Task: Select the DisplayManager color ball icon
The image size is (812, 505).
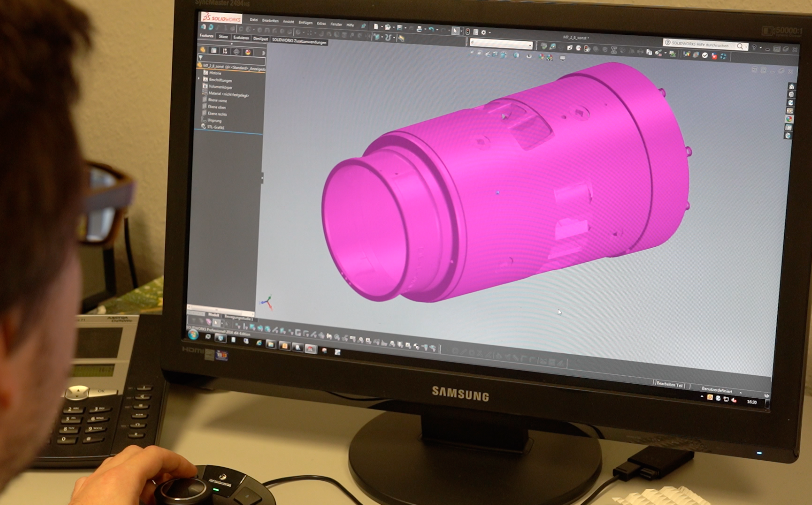Action: pos(248,53)
